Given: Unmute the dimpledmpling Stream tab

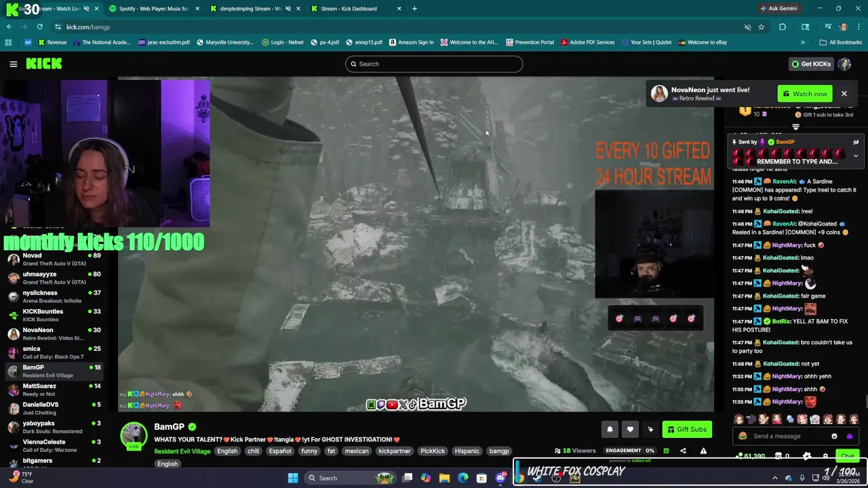Looking at the screenshot, I should (x=288, y=9).
